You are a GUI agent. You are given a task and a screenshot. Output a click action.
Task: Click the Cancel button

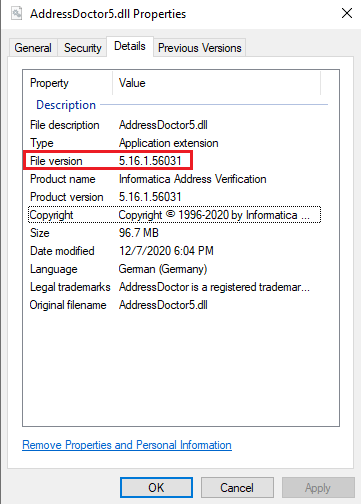point(237,488)
